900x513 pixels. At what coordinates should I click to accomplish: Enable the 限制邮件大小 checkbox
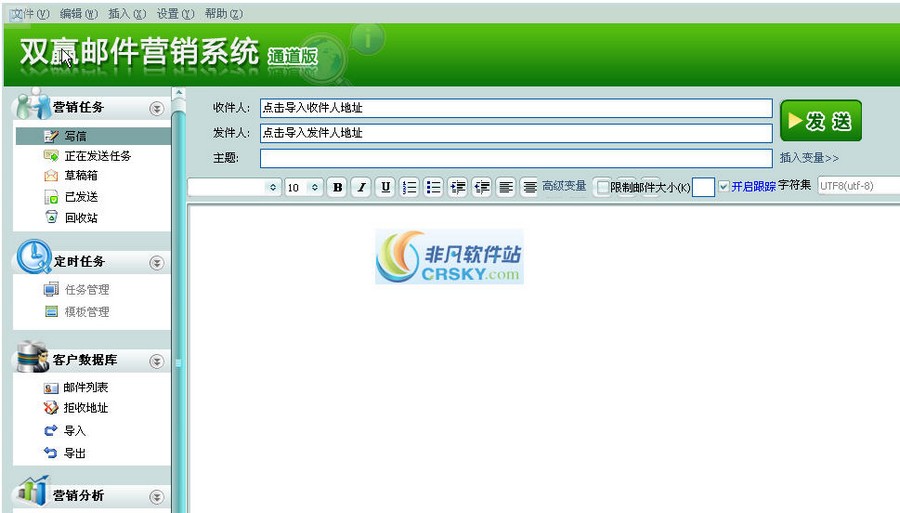(x=603, y=187)
